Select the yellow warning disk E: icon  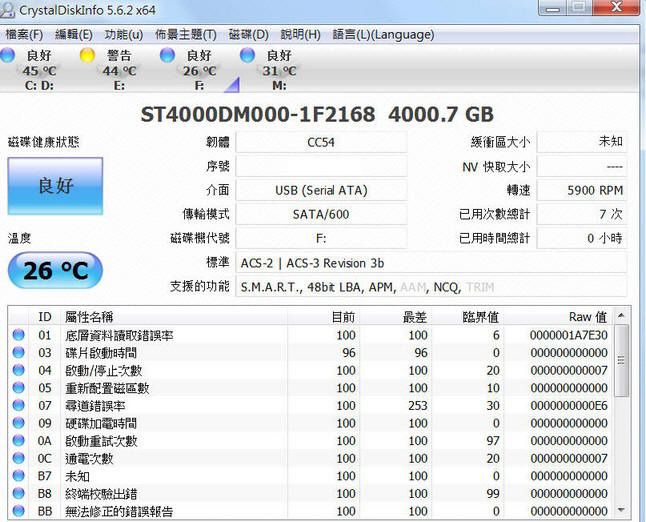pyautogui.click(x=87, y=55)
